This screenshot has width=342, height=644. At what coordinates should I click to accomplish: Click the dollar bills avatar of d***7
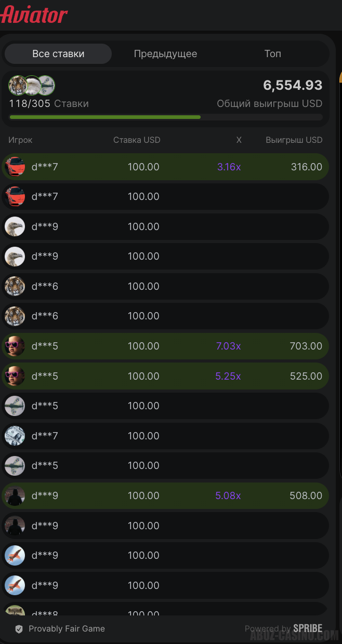pos(15,436)
